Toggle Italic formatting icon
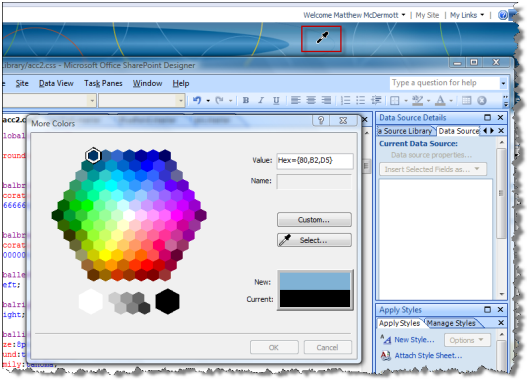The width and height of the screenshot is (529, 382). [x=261, y=100]
